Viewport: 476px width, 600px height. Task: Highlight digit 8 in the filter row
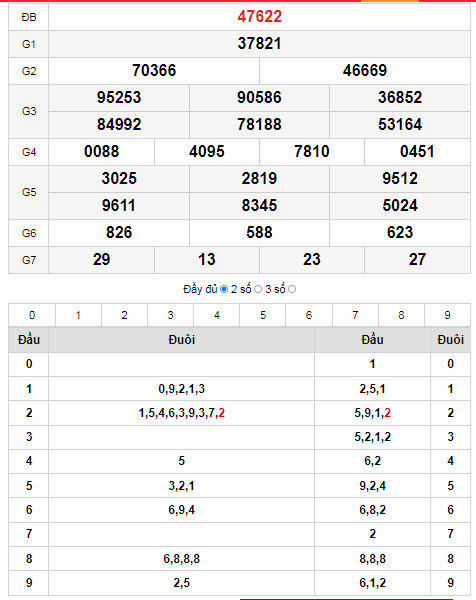pos(401,315)
